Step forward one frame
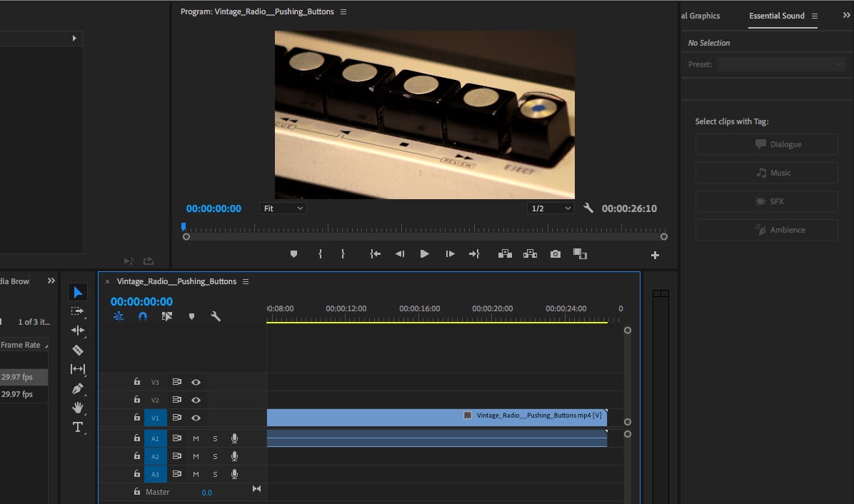This screenshot has height=504, width=854. click(450, 254)
